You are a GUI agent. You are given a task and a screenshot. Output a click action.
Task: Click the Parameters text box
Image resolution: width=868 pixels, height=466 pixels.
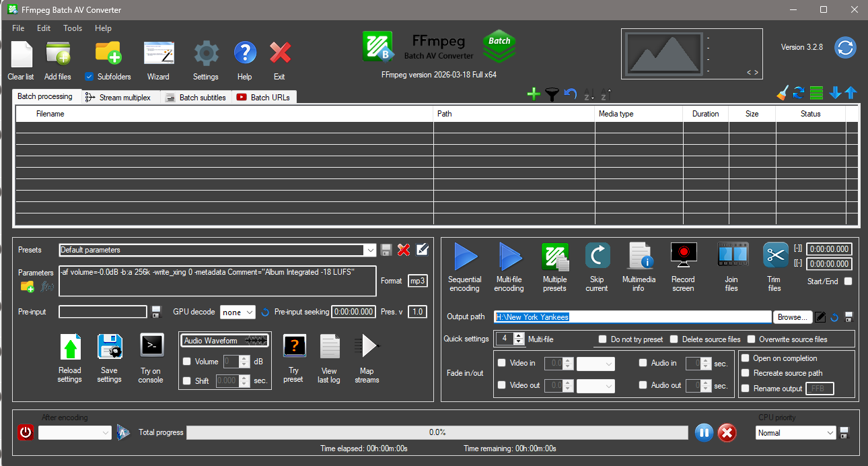(x=217, y=281)
